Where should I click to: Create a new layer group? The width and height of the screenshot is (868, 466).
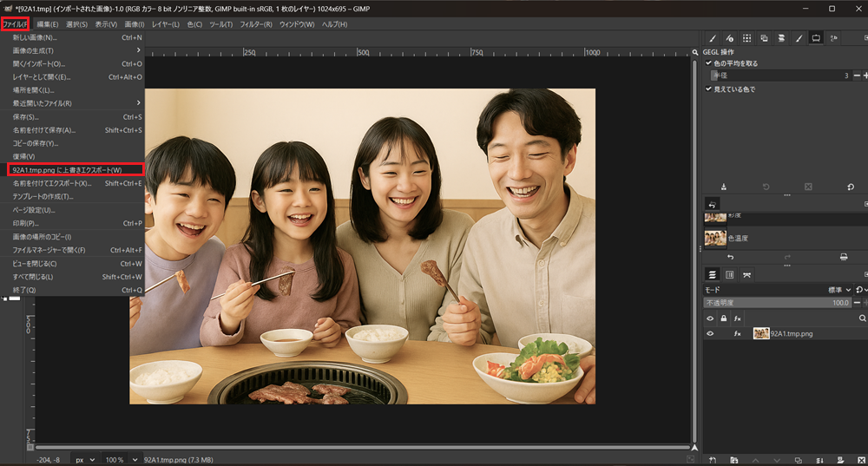tap(733, 460)
